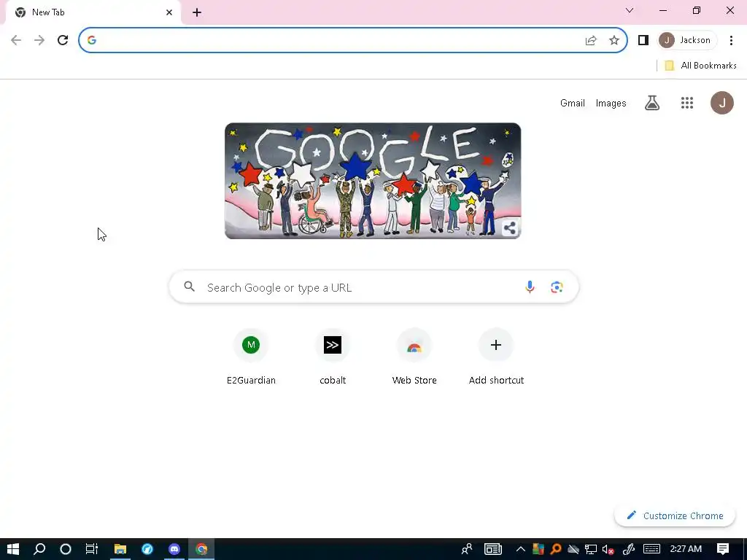Open the muted volume tray icon

[x=608, y=549]
